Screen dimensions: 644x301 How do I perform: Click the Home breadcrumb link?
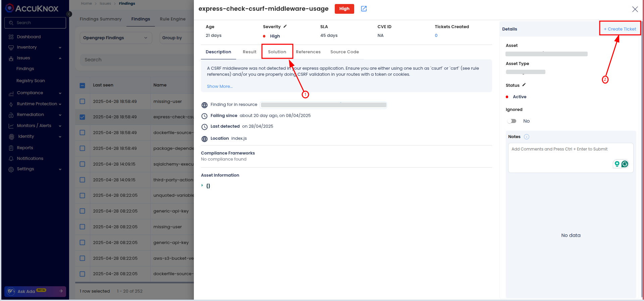coord(86,3)
